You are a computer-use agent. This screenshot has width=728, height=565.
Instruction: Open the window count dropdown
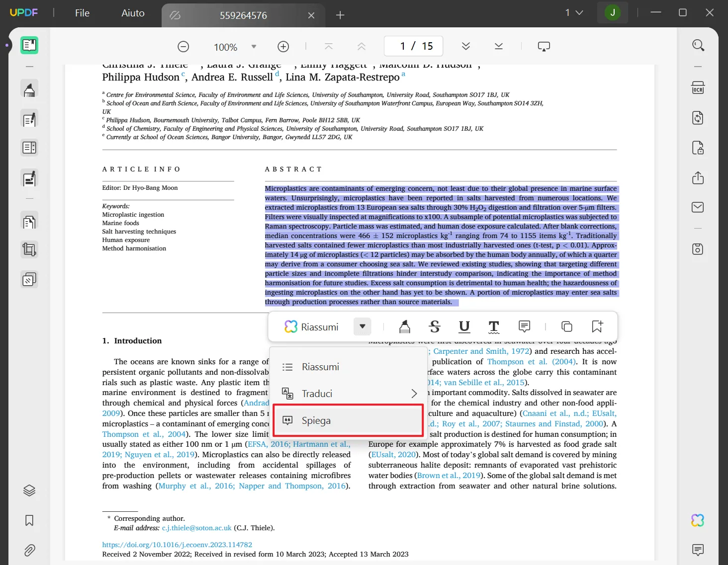[x=574, y=12]
